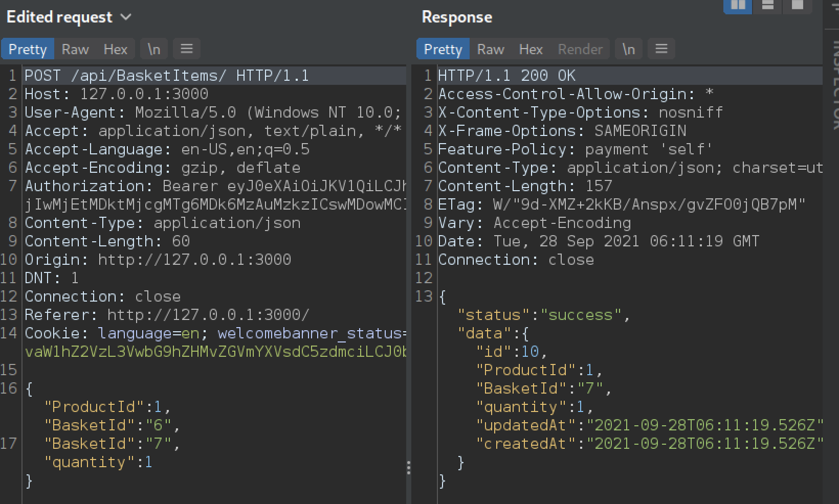This screenshot has height=504, width=839.
Task: Click the "data":{ line in response
Action: tap(493, 333)
